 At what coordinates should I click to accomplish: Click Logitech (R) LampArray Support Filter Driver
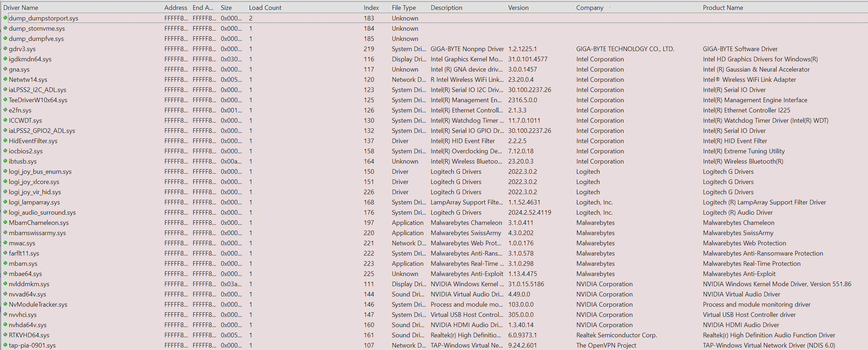tap(764, 202)
